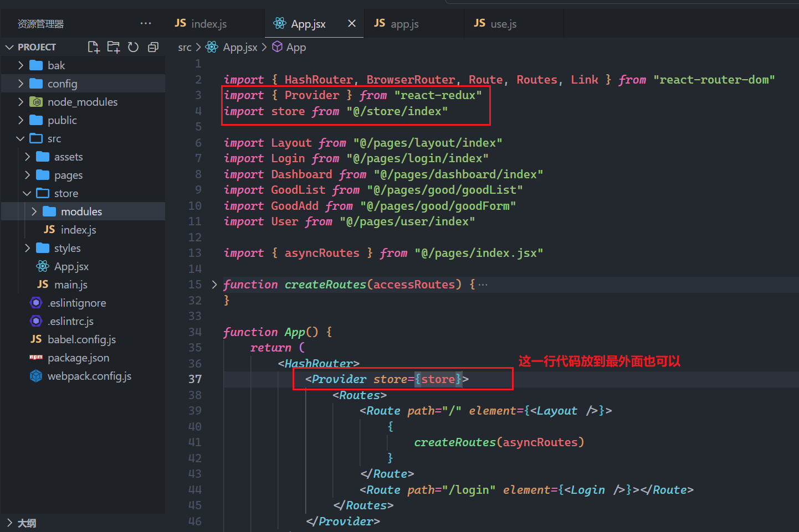Click line number 37 in the gutter
Viewport: 799px width, 532px height.
click(195, 379)
